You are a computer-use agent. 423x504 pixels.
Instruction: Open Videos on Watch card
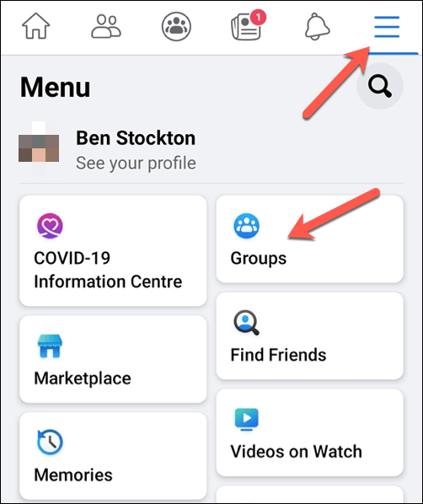pyautogui.click(x=309, y=432)
